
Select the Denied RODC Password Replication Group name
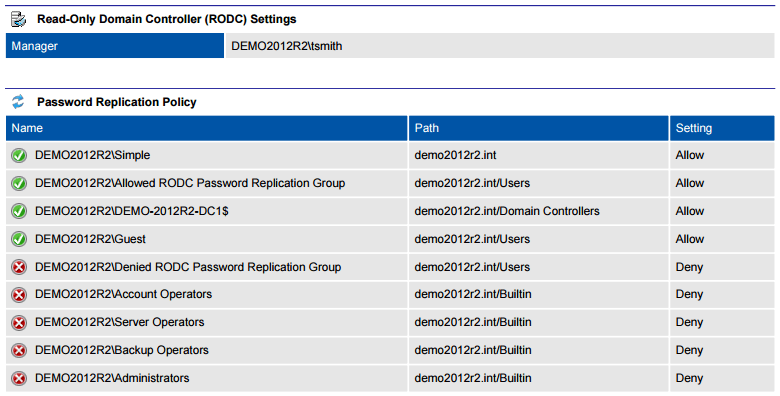188,267
